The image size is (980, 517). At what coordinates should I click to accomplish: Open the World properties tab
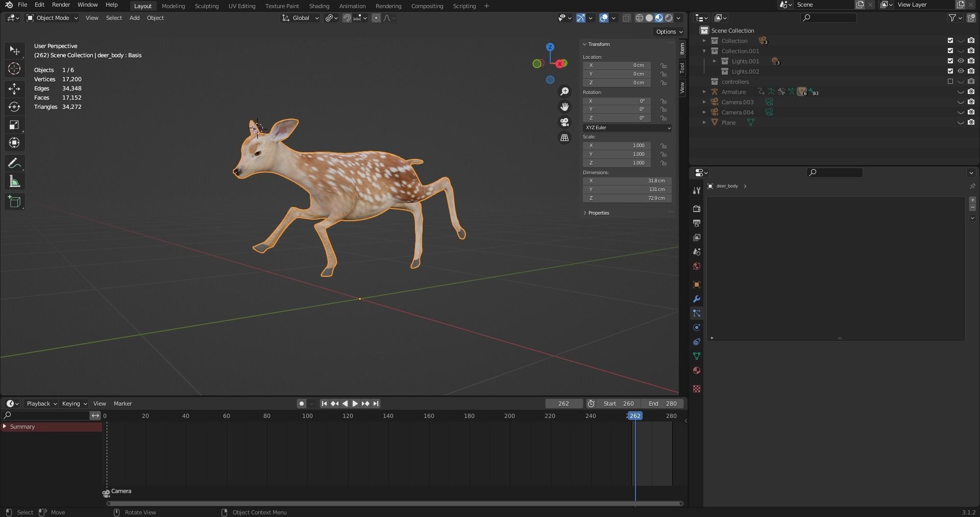coord(697,266)
